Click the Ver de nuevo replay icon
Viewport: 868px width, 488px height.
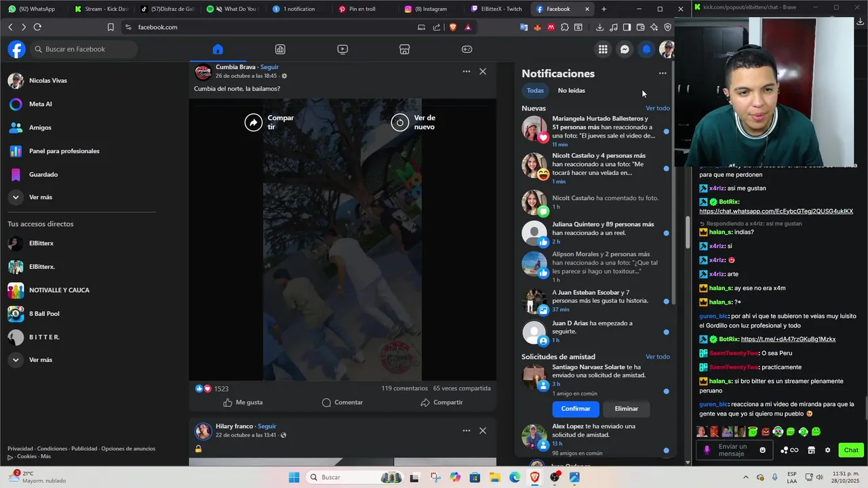400,122
